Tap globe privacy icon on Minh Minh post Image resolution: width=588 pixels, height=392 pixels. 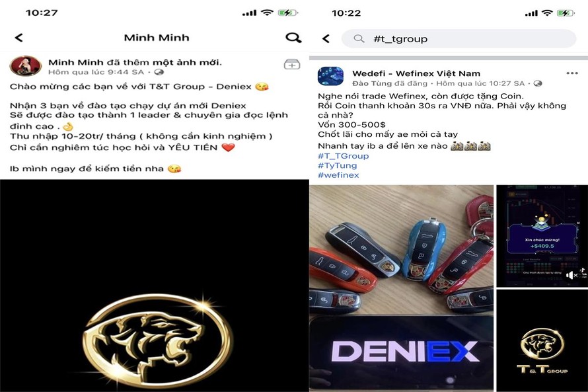pyautogui.click(x=159, y=72)
